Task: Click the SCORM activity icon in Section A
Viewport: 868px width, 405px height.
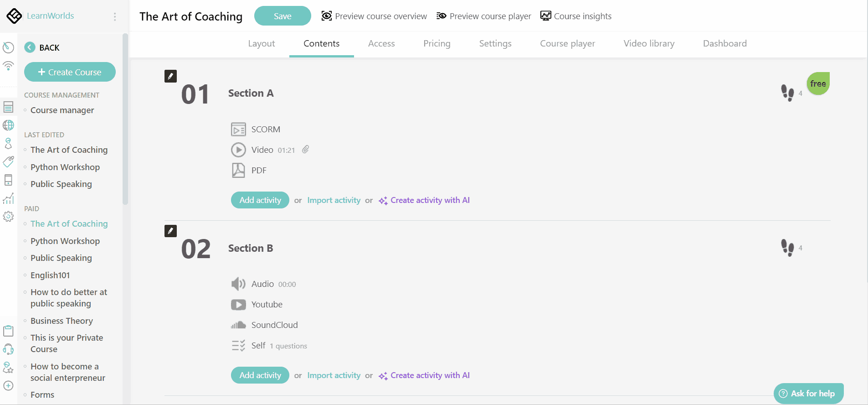Action: pyautogui.click(x=238, y=129)
